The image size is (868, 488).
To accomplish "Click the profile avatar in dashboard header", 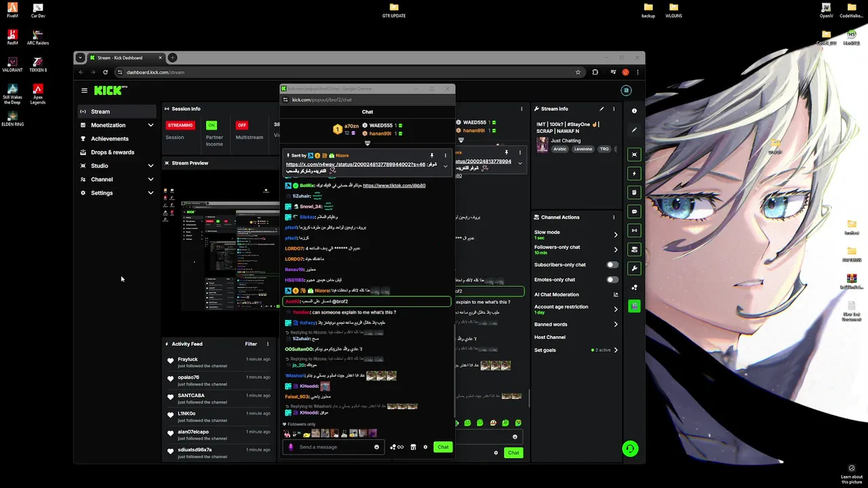I will pos(626,90).
